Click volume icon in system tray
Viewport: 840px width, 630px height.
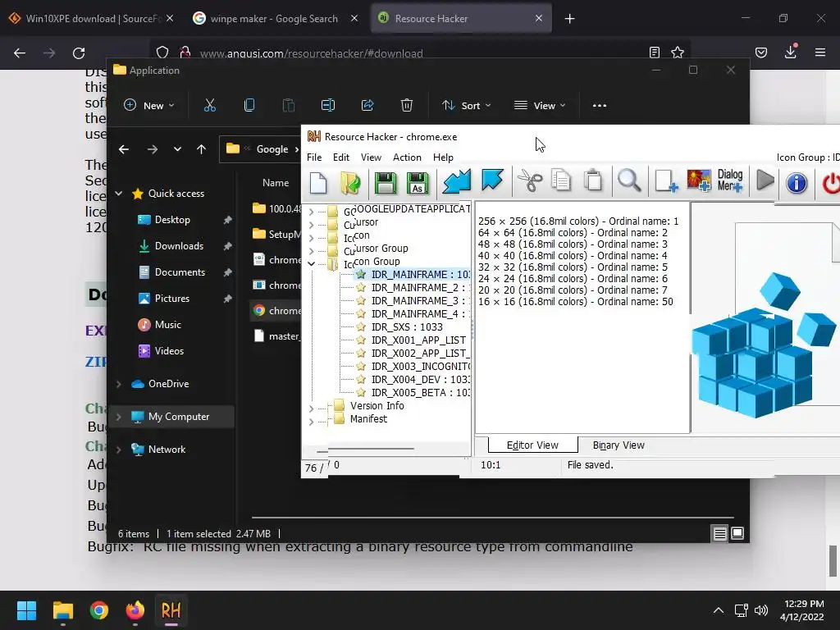coord(760,610)
